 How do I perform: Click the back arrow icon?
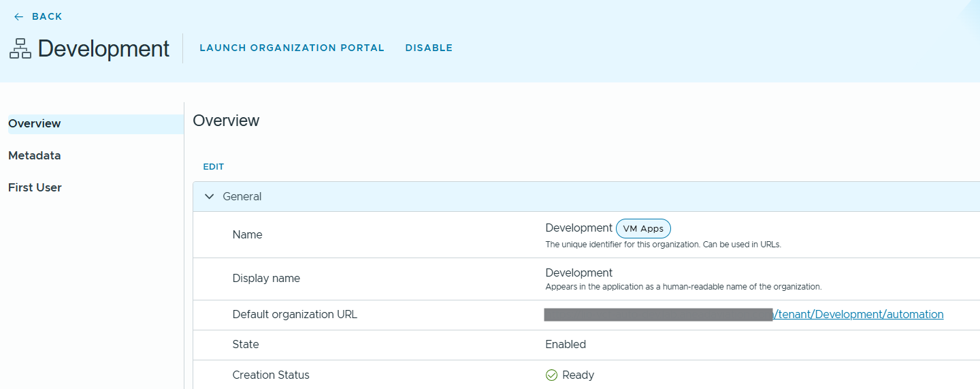pyautogui.click(x=18, y=16)
